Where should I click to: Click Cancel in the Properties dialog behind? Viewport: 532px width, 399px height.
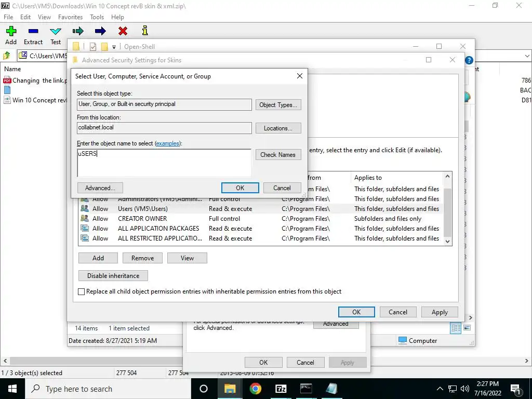(305, 362)
